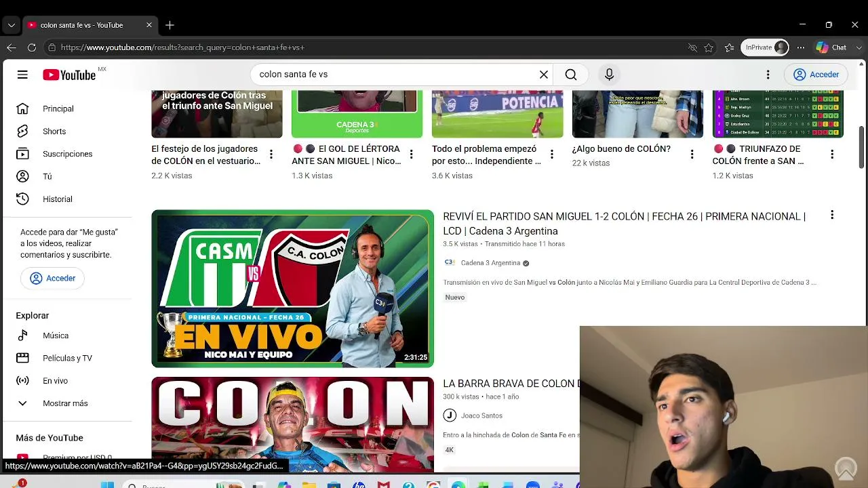The height and width of the screenshot is (488, 868).
Task: Click the page vertical scrollbar thumb
Action: pyautogui.click(x=862, y=146)
